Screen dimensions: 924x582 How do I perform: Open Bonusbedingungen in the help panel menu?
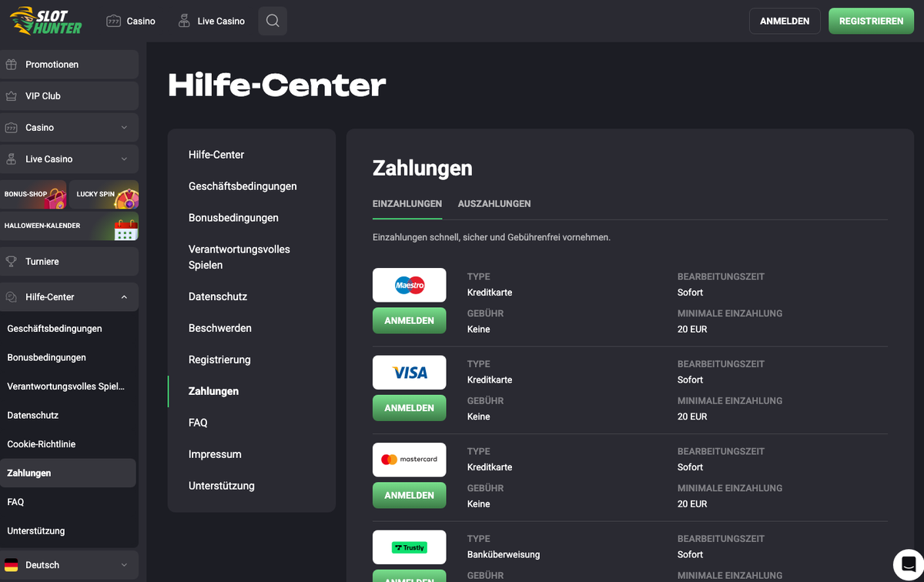click(x=233, y=218)
